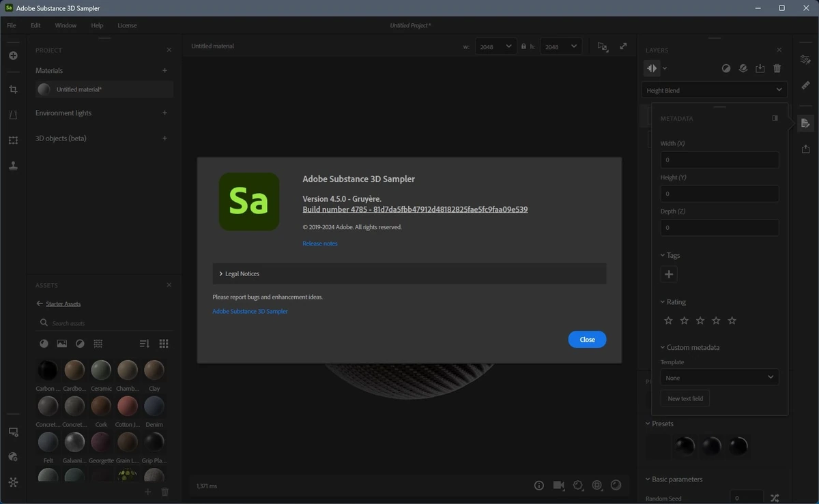Open the metadata edit panel icon
This screenshot has height=504, width=819.
pyautogui.click(x=806, y=123)
